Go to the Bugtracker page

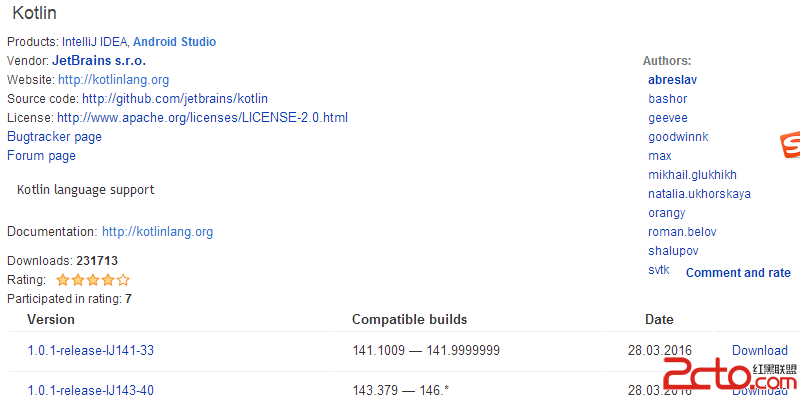pyautogui.click(x=54, y=137)
